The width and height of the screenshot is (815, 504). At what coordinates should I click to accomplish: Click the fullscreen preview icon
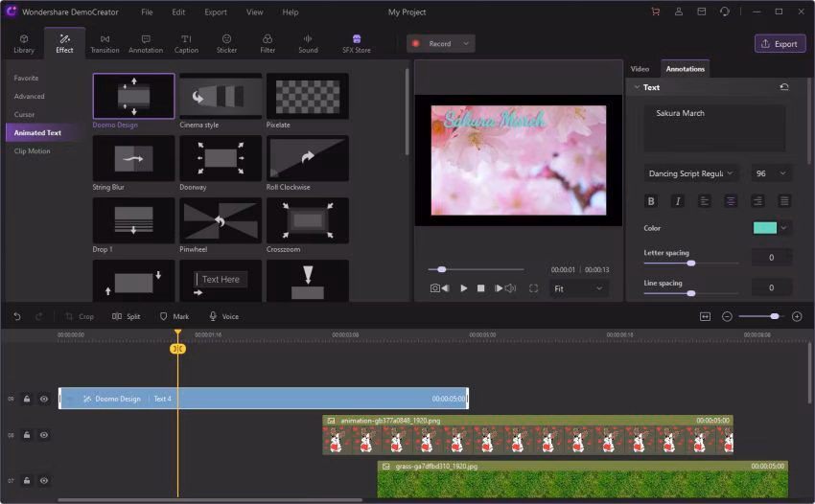(x=533, y=288)
